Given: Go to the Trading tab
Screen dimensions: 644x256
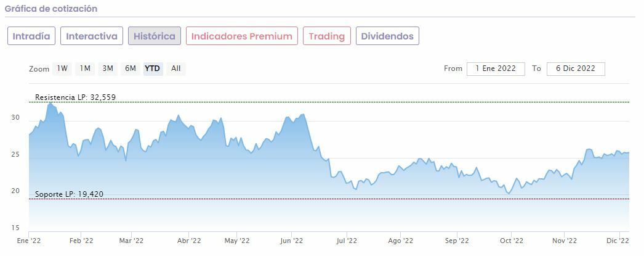Looking at the screenshot, I should coord(326,36).
